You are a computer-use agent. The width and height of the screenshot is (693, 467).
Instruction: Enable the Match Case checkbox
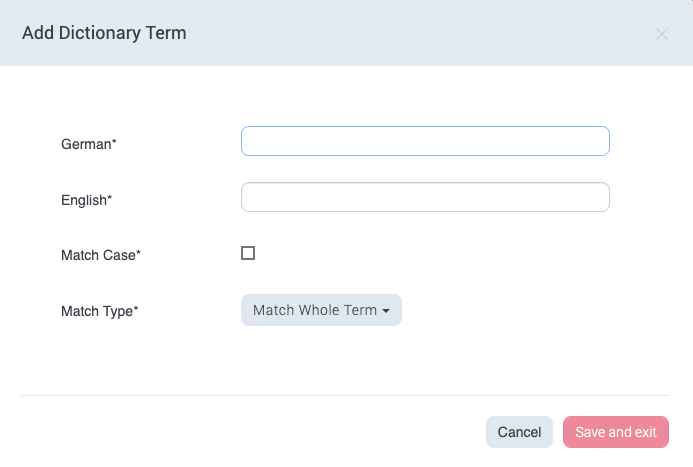[248, 253]
